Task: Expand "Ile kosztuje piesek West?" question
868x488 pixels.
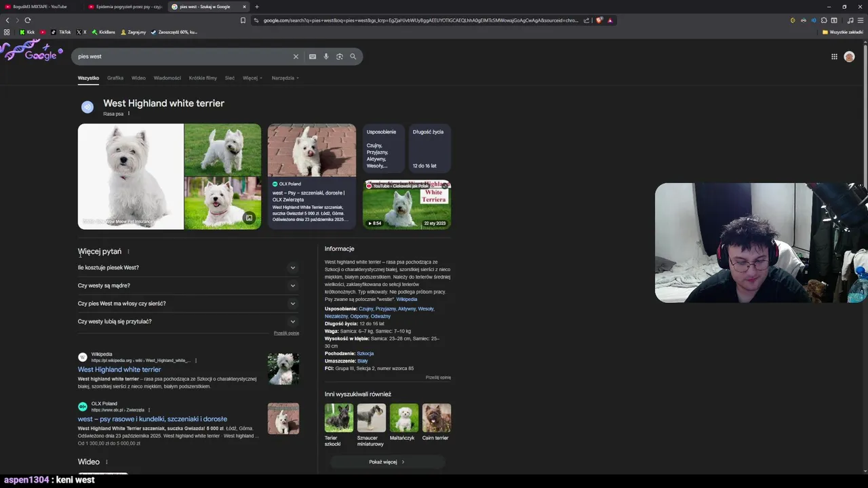Action: tap(188, 268)
